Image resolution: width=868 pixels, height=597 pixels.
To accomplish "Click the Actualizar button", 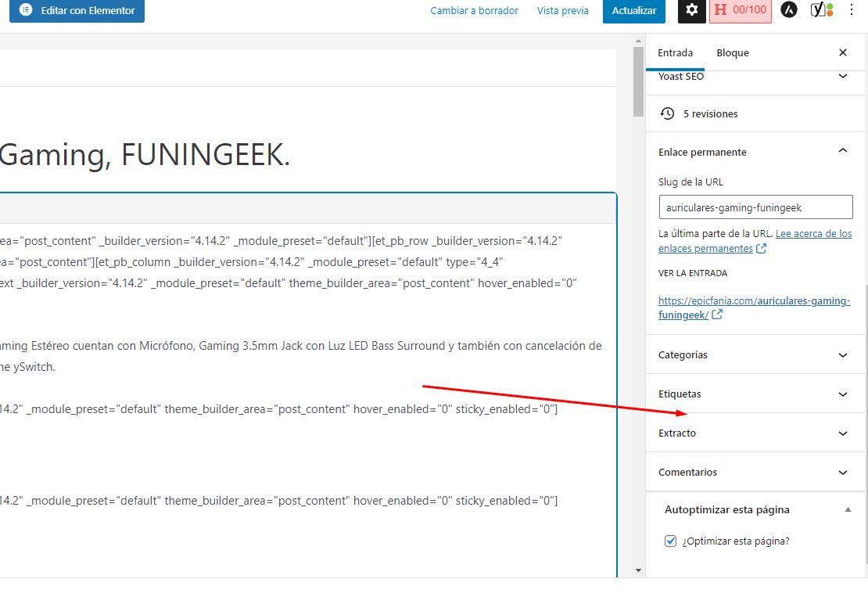I will pos(634,10).
